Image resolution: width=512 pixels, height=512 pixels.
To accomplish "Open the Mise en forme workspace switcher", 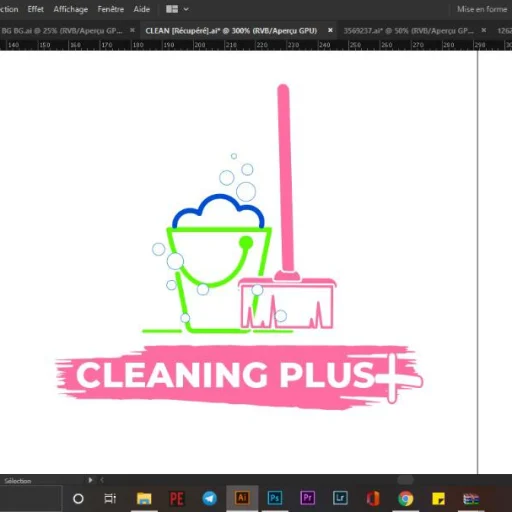I will click(482, 9).
